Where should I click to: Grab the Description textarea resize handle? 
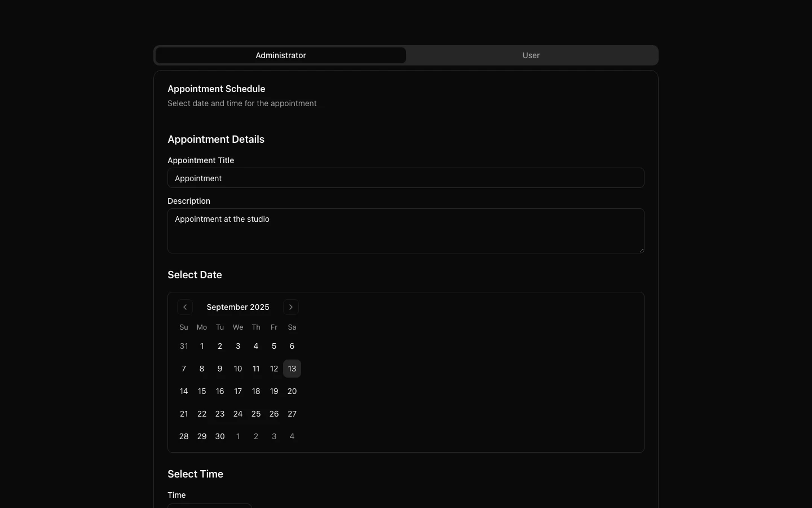[x=641, y=250]
